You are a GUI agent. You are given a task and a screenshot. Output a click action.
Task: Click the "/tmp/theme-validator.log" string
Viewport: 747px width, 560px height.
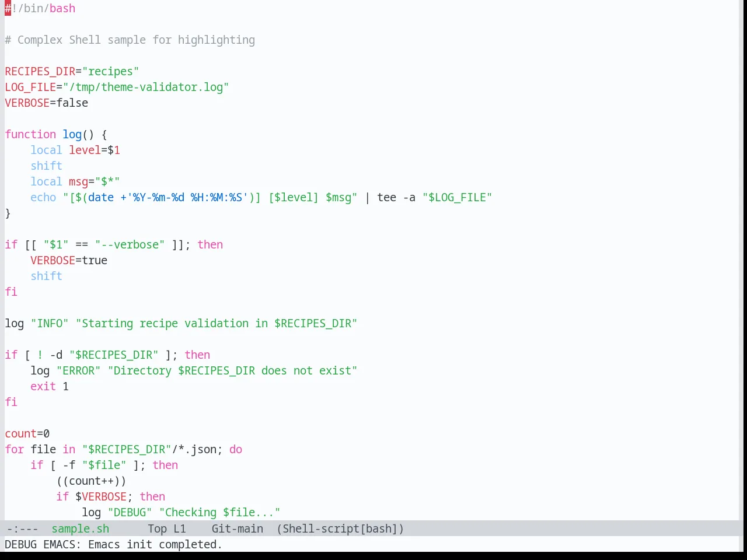[146, 87]
